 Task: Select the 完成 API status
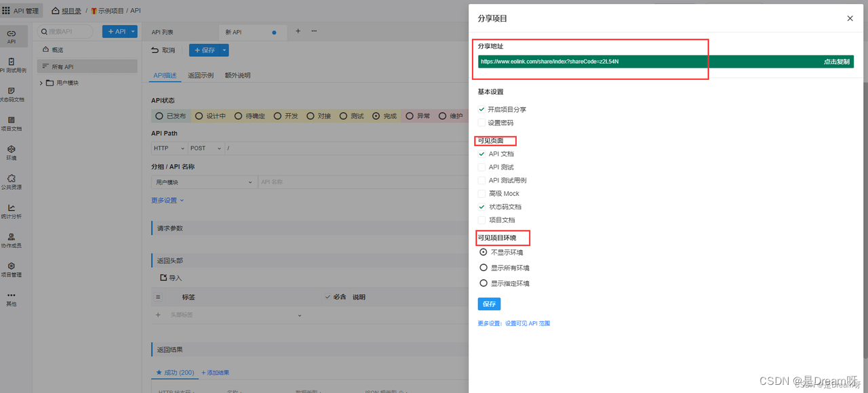pyautogui.click(x=385, y=115)
